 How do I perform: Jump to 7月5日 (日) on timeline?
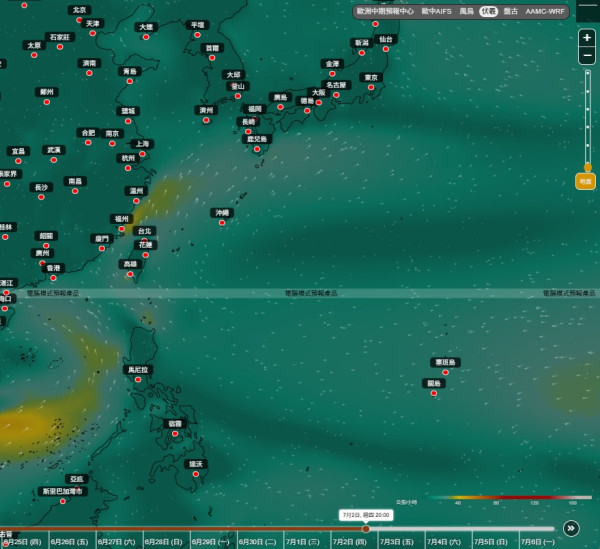coord(491,542)
